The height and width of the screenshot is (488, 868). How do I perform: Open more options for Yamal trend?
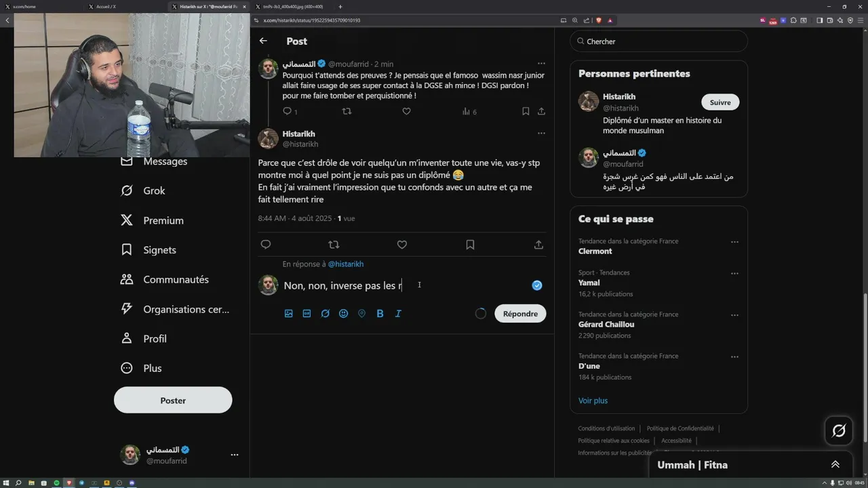(734, 274)
